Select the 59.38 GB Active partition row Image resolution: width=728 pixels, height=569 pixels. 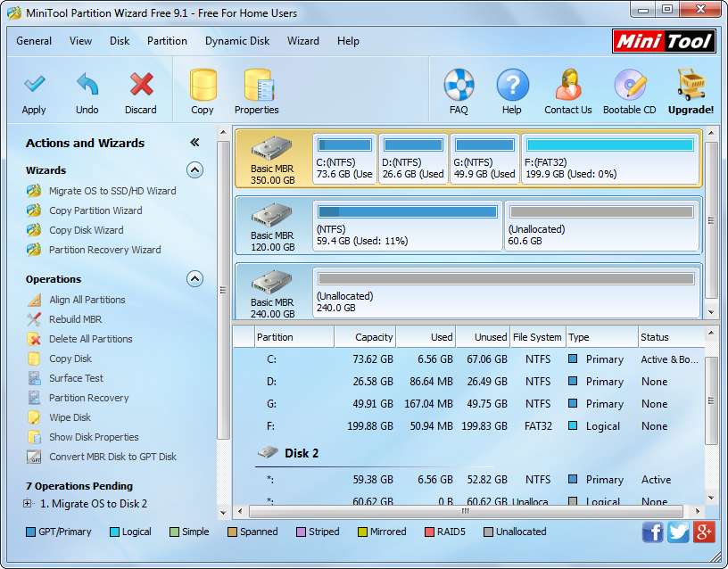(469, 480)
